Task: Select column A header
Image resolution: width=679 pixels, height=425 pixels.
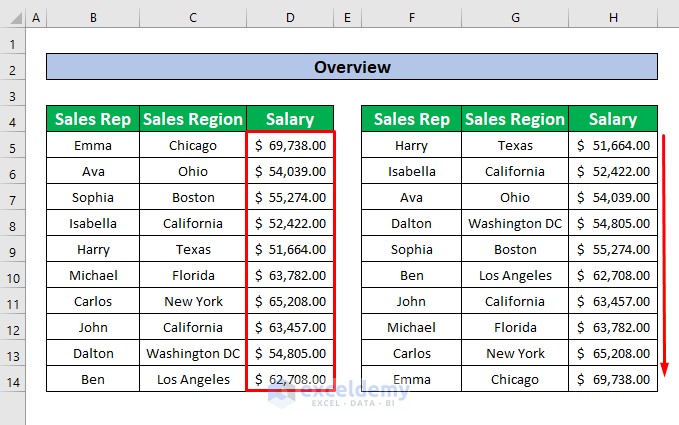Action: pyautogui.click(x=36, y=18)
